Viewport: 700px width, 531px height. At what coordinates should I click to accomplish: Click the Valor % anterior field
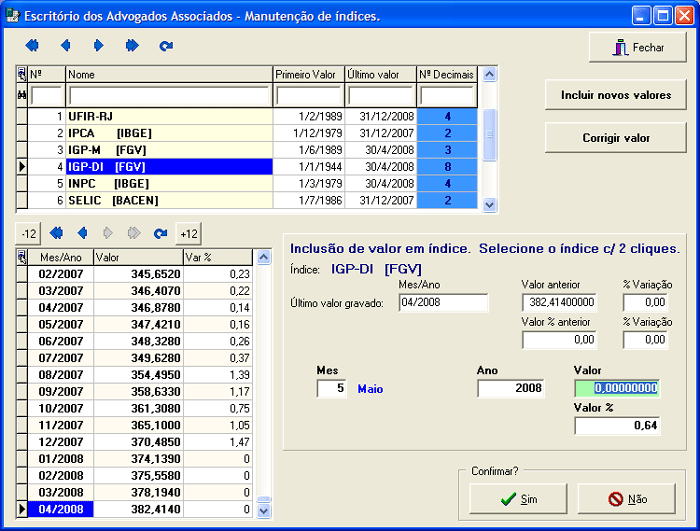pyautogui.click(x=559, y=340)
